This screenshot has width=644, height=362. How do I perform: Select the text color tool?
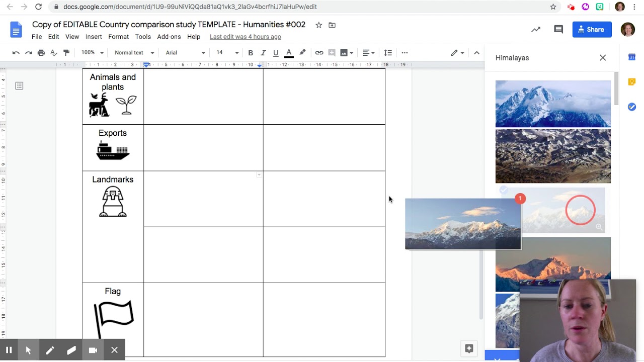(288, 53)
